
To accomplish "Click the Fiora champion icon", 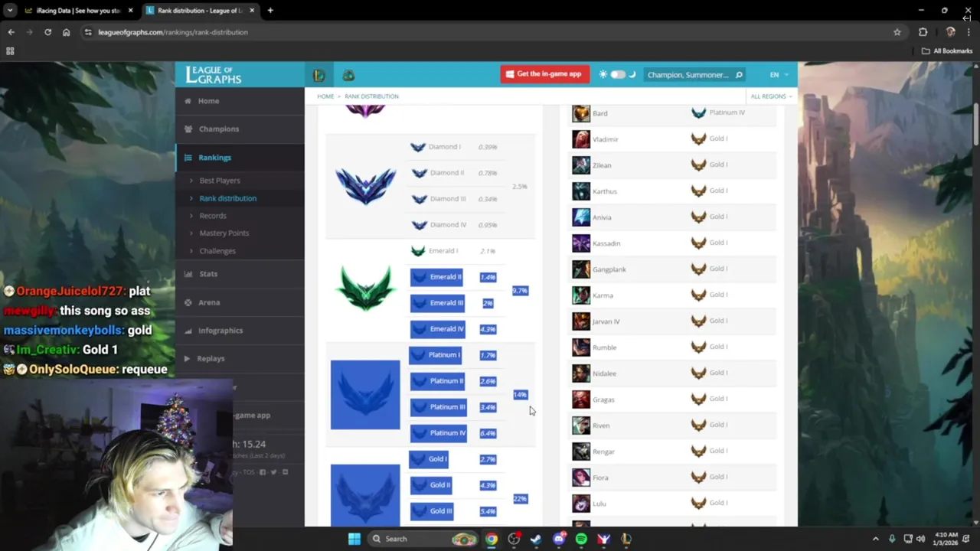I will click(x=581, y=478).
